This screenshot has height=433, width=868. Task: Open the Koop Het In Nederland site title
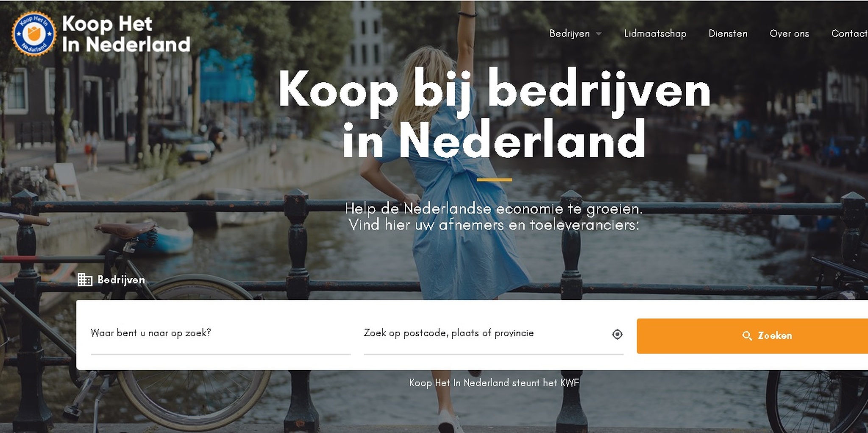(126, 34)
